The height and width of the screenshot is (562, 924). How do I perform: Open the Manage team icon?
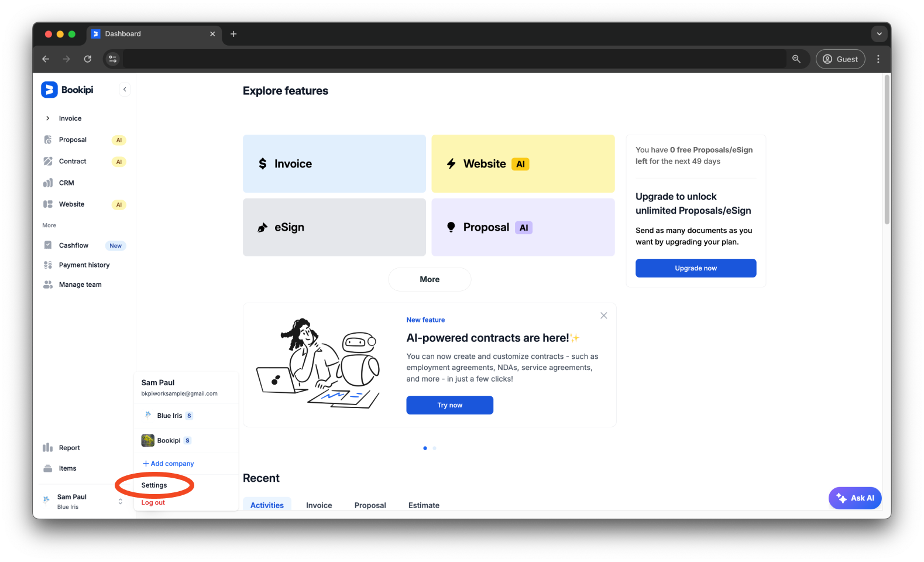[48, 285]
